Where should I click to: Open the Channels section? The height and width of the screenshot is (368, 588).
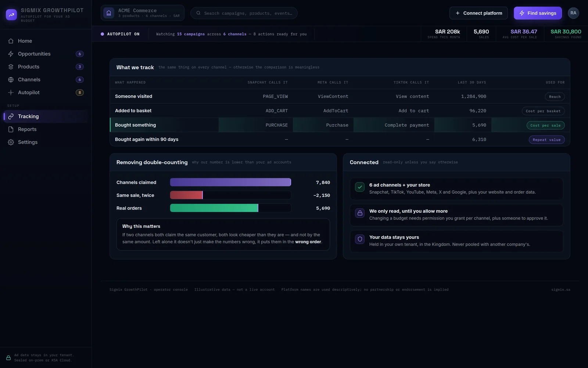click(x=46, y=79)
